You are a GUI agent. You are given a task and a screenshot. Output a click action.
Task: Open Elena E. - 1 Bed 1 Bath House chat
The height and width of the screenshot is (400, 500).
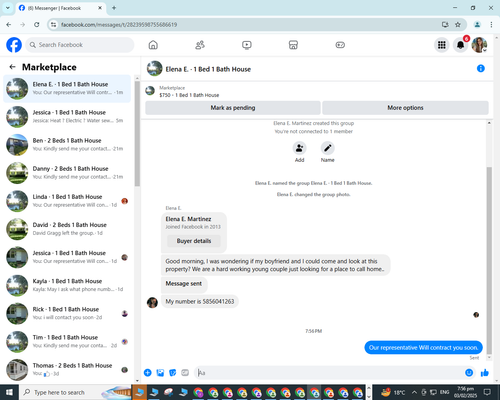point(67,88)
